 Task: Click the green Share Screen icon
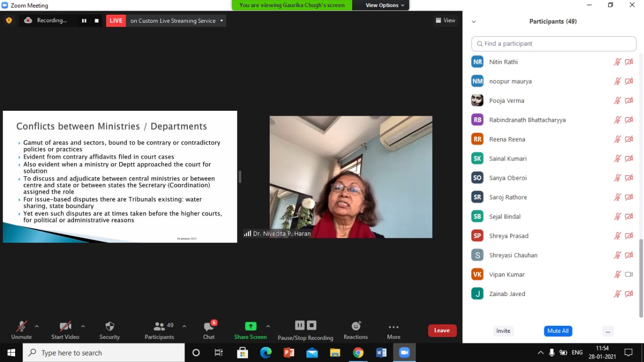click(x=250, y=326)
